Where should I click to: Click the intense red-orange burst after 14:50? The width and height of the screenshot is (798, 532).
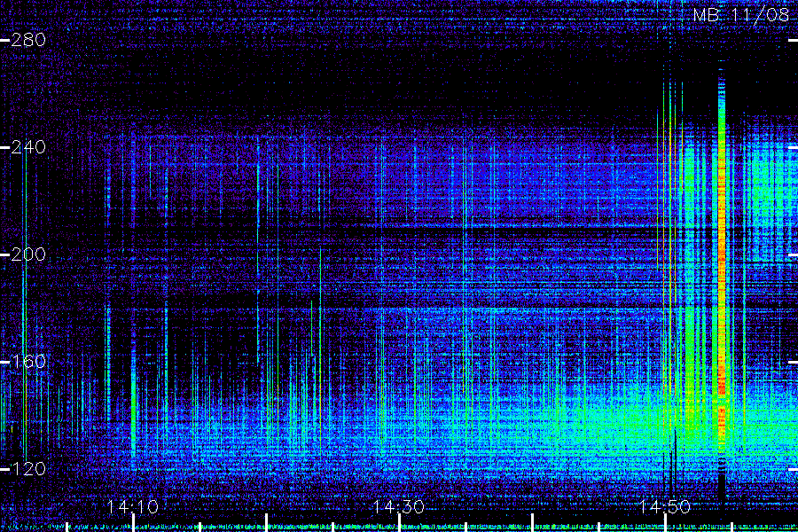(x=722, y=265)
